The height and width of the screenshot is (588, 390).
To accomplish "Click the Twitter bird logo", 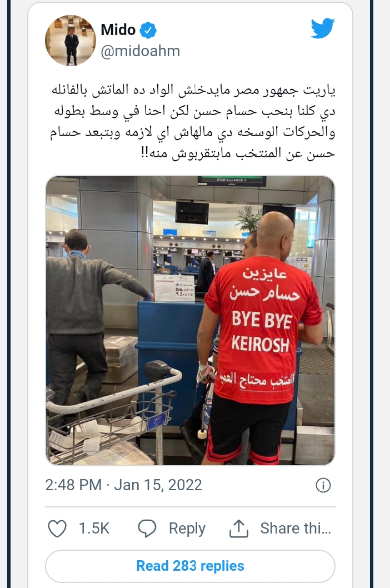I will 322,29.
